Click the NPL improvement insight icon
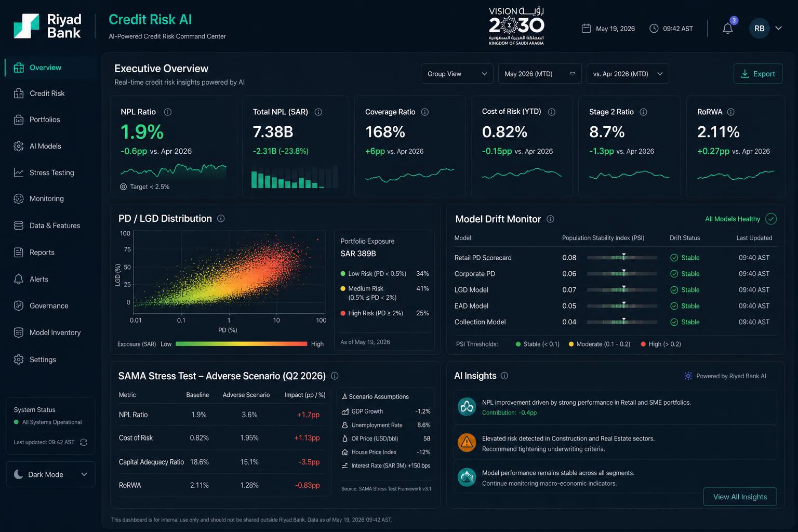 click(467, 407)
